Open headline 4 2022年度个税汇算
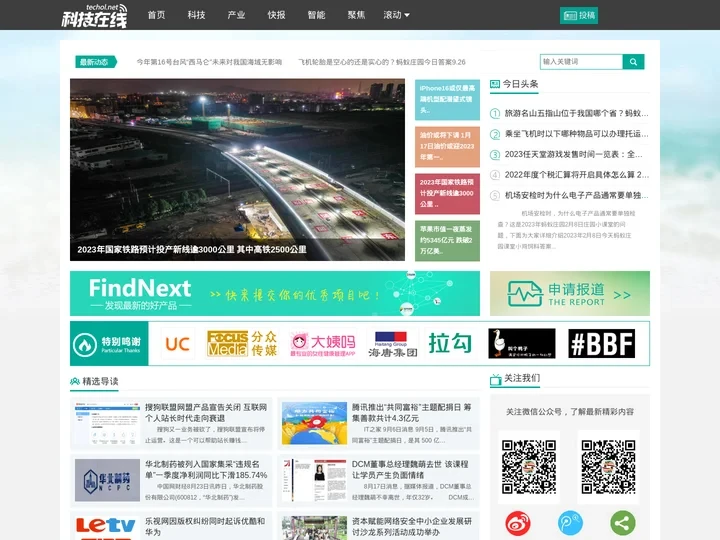720x540 pixels. point(576,174)
